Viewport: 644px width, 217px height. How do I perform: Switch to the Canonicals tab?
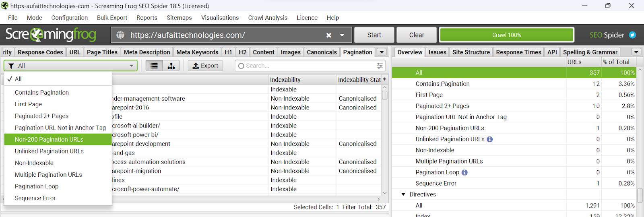pos(322,52)
